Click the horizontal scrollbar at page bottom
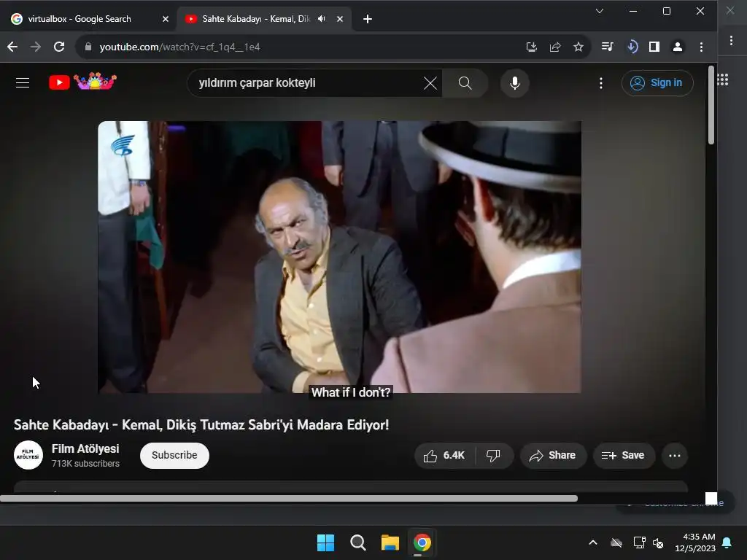 [x=289, y=499]
